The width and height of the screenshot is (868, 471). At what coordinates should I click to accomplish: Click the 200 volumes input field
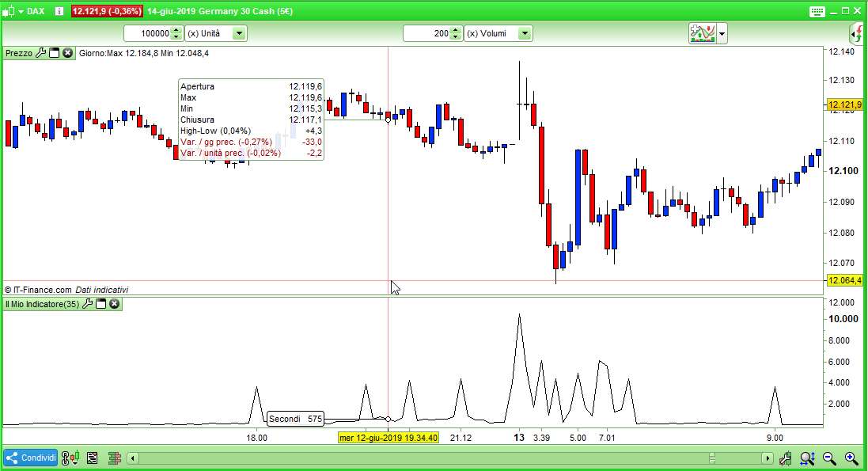point(426,33)
